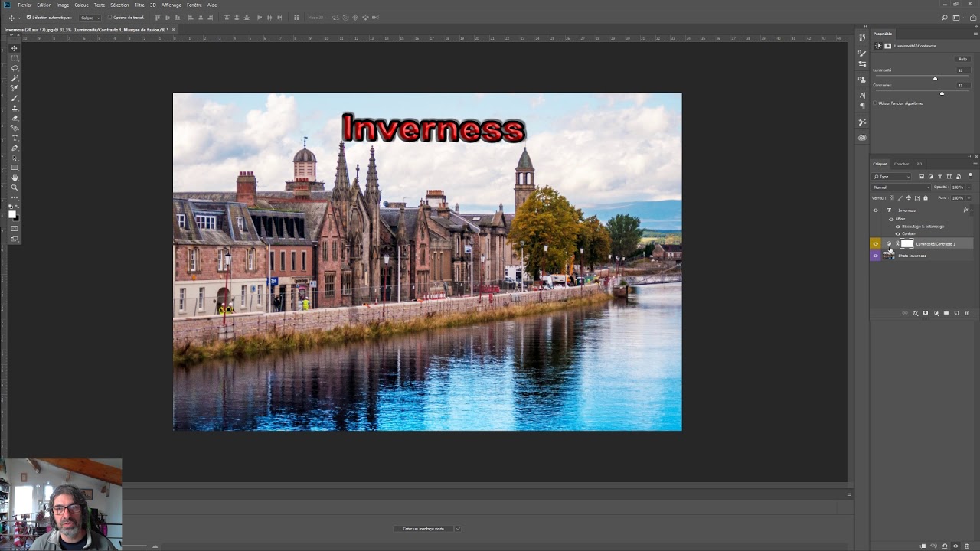Select the white layer mask thumbnail

click(907, 244)
